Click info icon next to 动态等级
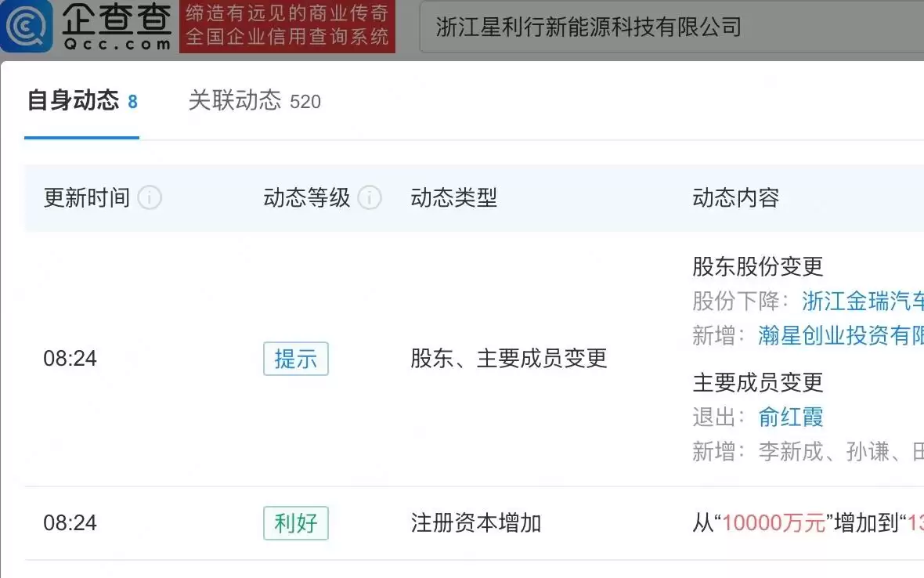Image resolution: width=924 pixels, height=578 pixels. (370, 197)
